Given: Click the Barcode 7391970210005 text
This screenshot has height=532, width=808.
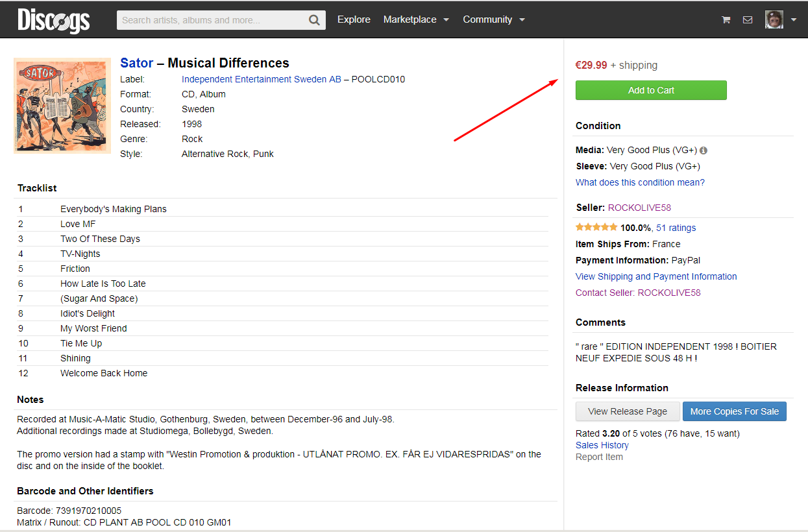Looking at the screenshot, I should coord(69,511).
